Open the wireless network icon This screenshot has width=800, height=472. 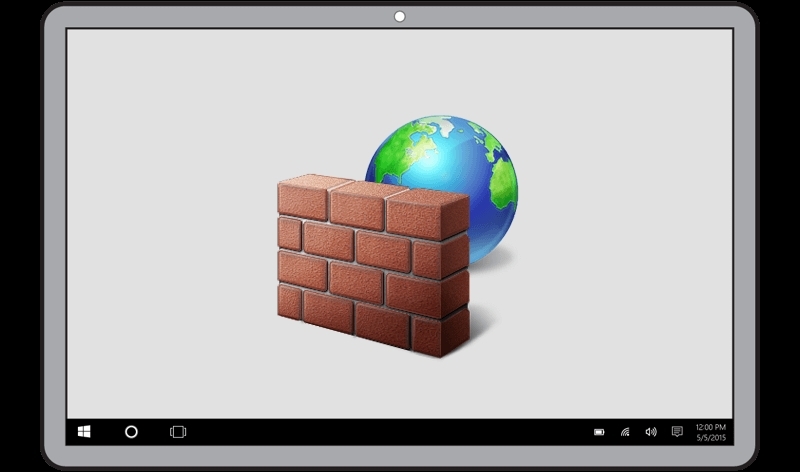(x=625, y=432)
